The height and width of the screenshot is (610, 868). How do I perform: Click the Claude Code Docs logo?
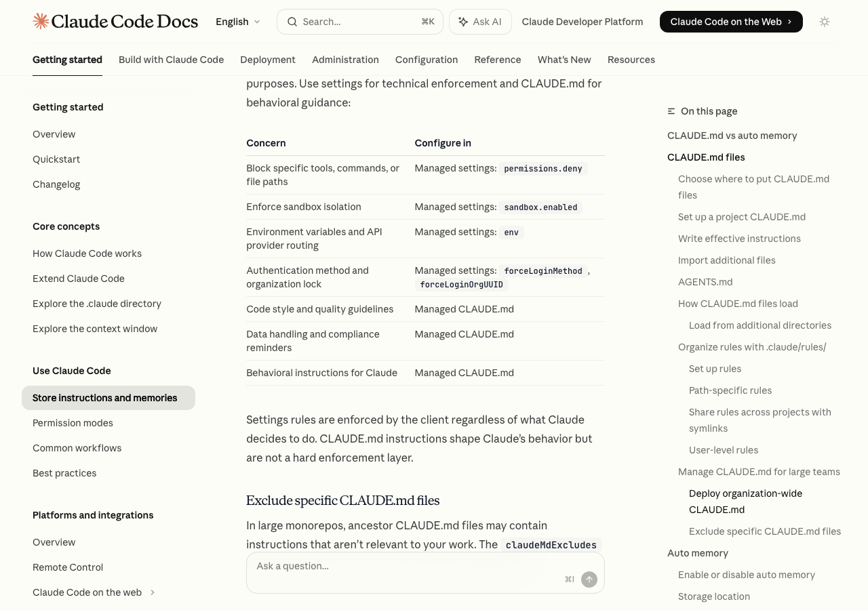click(115, 21)
